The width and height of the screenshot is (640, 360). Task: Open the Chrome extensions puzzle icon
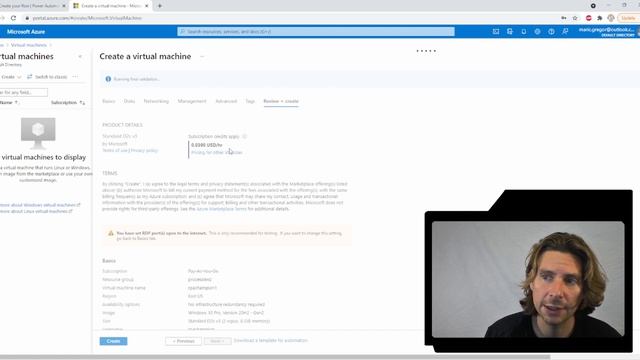click(x=600, y=18)
